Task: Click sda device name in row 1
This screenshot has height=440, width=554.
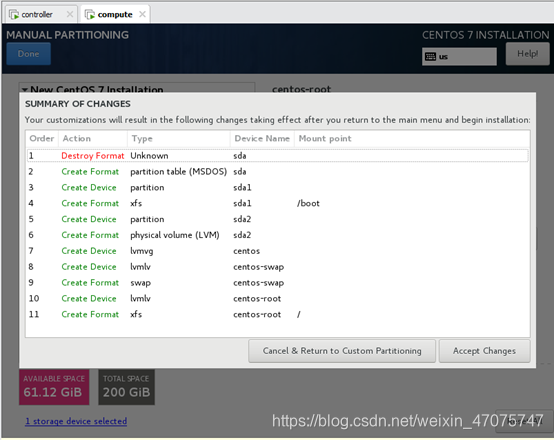Action: coord(240,156)
